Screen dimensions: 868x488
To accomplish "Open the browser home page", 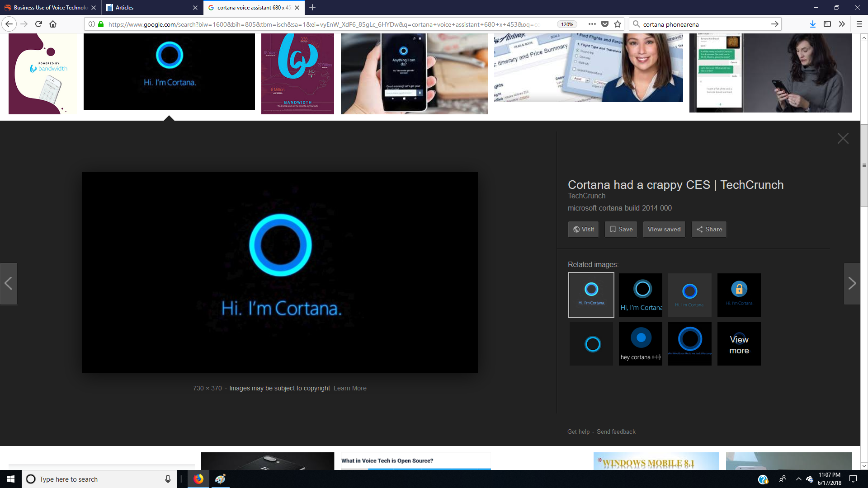I will pos(53,24).
